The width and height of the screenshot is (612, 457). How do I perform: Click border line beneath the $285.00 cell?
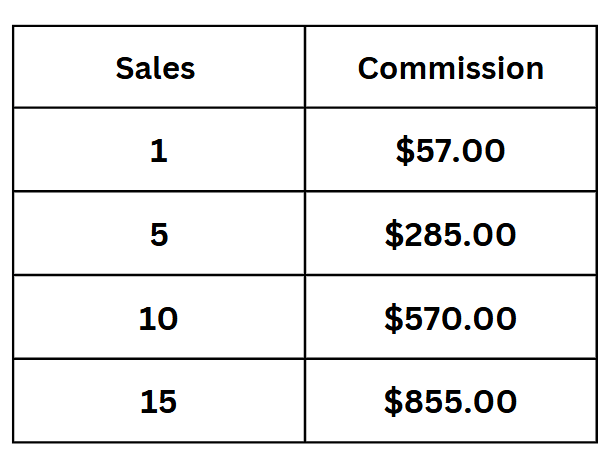[450, 275]
